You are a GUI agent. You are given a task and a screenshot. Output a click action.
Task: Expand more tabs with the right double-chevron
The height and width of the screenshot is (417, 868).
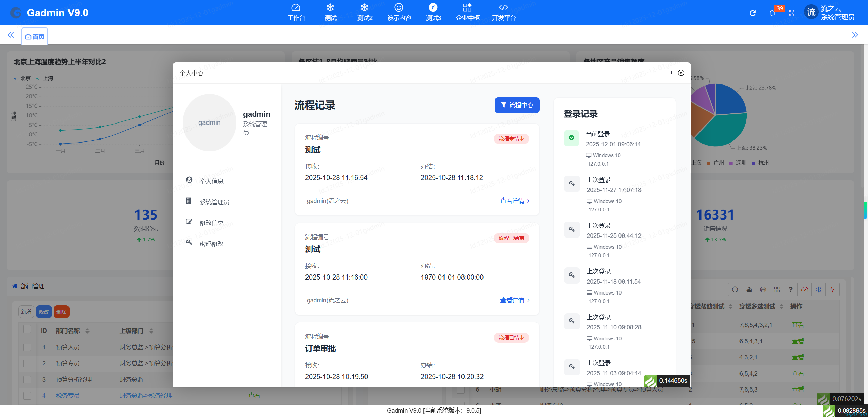[x=856, y=35]
